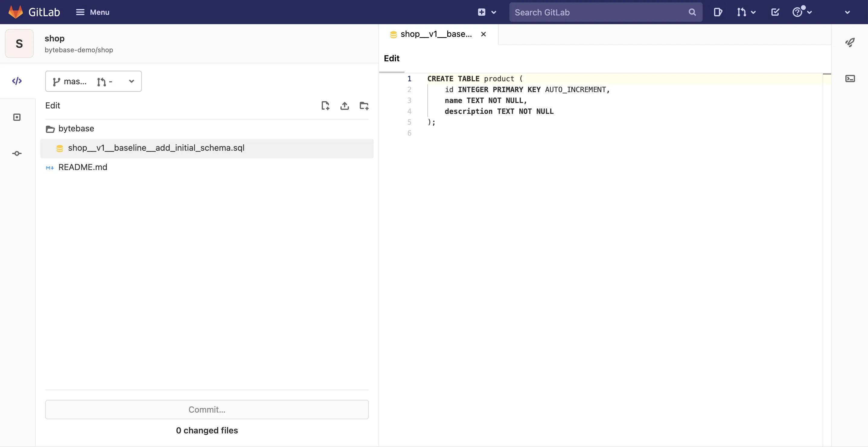The width and height of the screenshot is (868, 447).
Task: Click the markdown icon beside README.md
Action: pyautogui.click(x=50, y=168)
